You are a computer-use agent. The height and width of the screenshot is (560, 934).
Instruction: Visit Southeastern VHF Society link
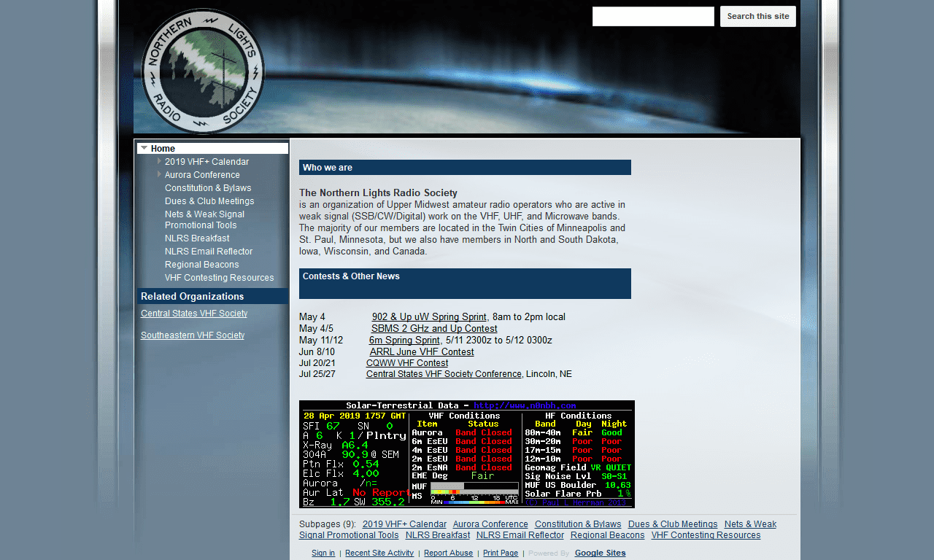point(193,335)
